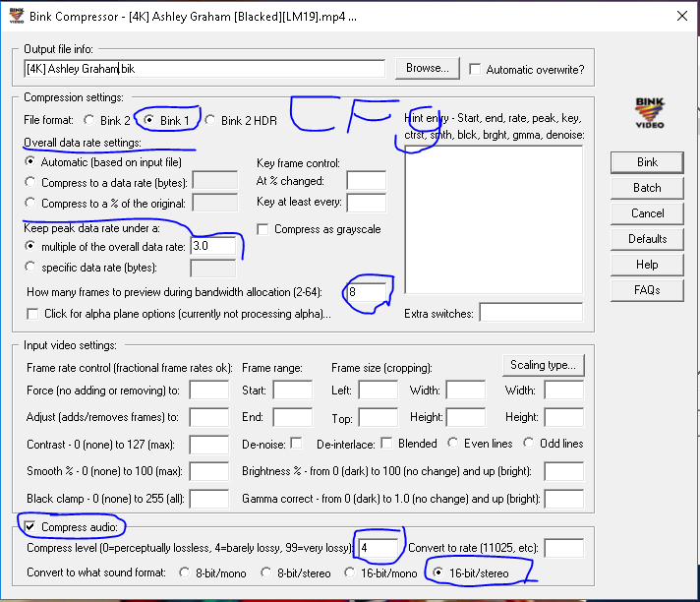Viewport: 700px width, 602px height.
Task: Click the Bink Video logo image
Action: tap(650, 112)
